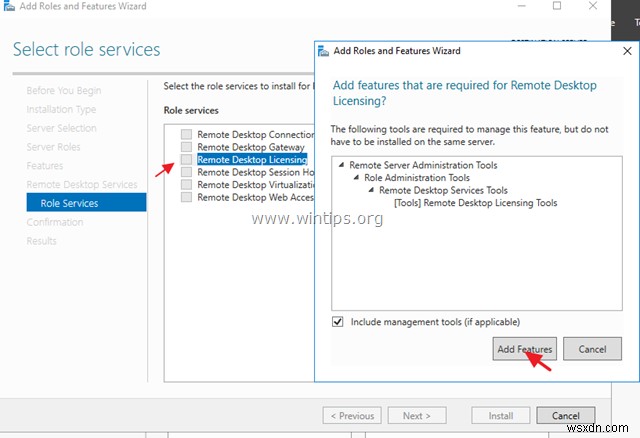Viewport: 640px width, 438px height.
Task: Go to Results step
Action: tap(41, 241)
